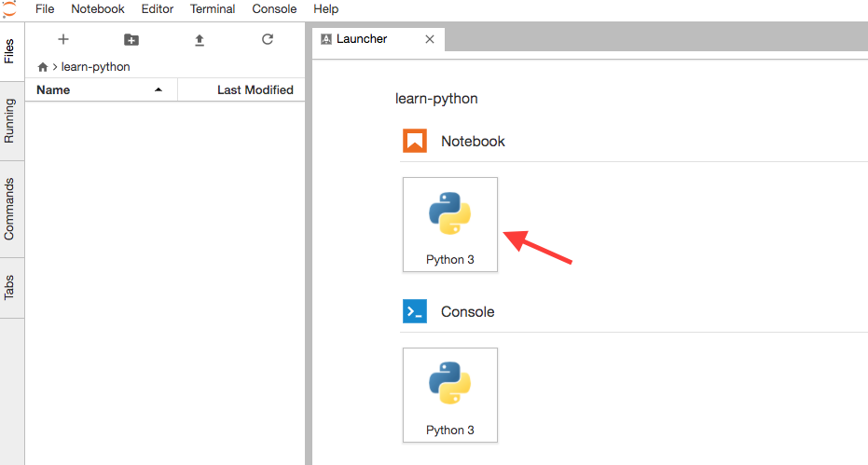Open the File menu
This screenshot has height=465, width=868.
coord(45,9)
